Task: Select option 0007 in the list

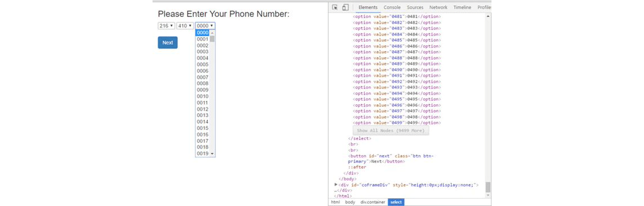Action: [x=202, y=77]
